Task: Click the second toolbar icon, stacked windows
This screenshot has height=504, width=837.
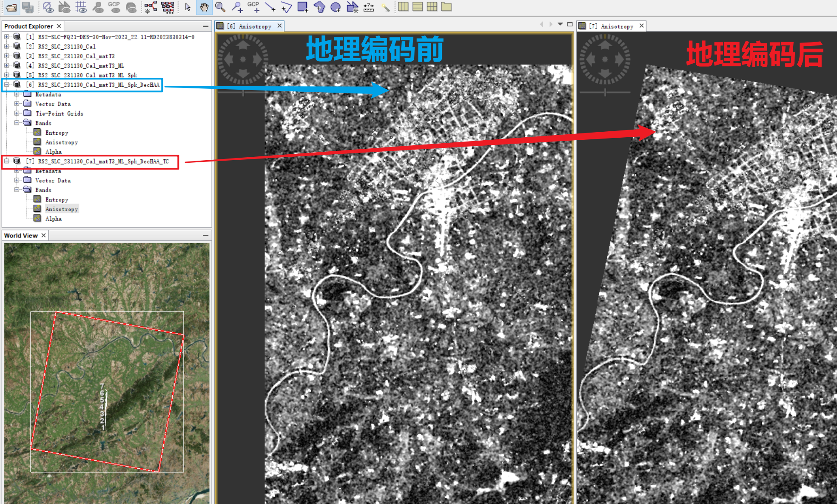Action: point(28,7)
